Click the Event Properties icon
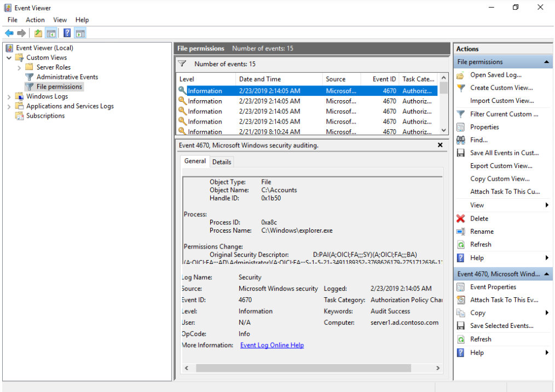The width and height of the screenshot is (555, 392). click(x=461, y=287)
